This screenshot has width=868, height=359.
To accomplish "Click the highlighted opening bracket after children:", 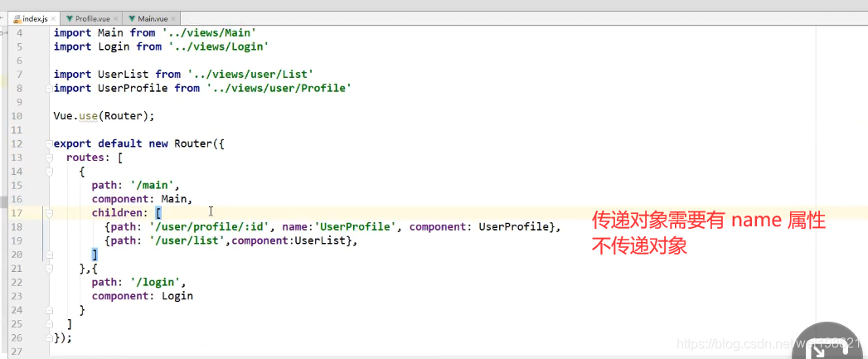I will (x=158, y=213).
